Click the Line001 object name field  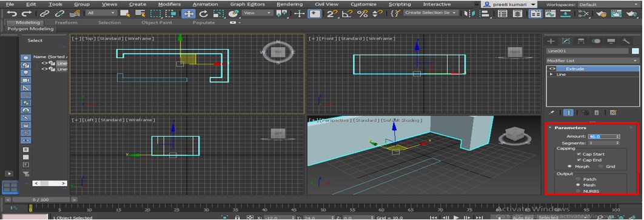[588, 52]
